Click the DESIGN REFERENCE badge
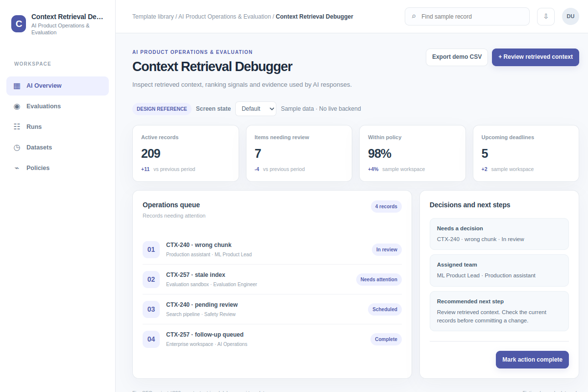Screen dimensions: 588x392 (162, 109)
